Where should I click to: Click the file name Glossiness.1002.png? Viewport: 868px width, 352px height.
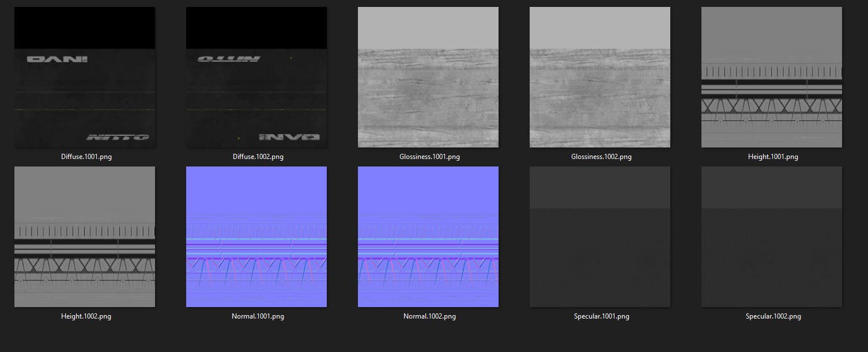[x=601, y=157]
